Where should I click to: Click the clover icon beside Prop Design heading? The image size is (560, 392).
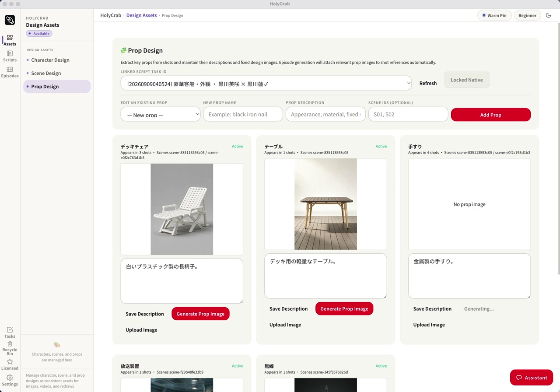click(x=124, y=51)
